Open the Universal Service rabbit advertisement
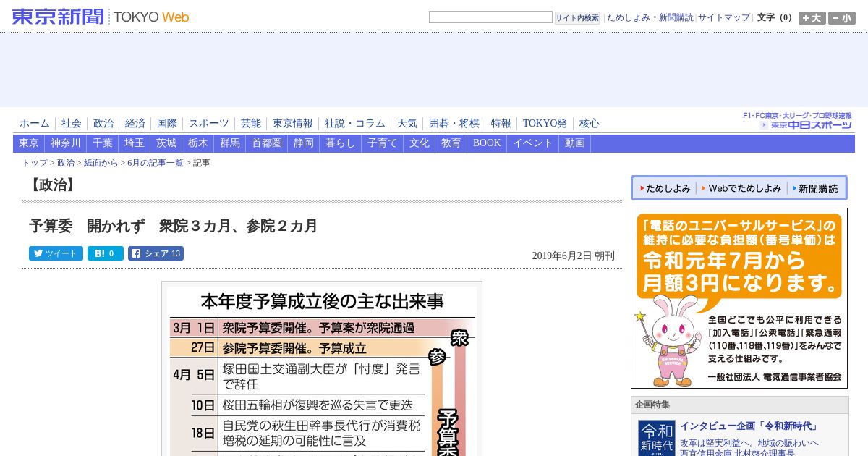 (x=739, y=298)
